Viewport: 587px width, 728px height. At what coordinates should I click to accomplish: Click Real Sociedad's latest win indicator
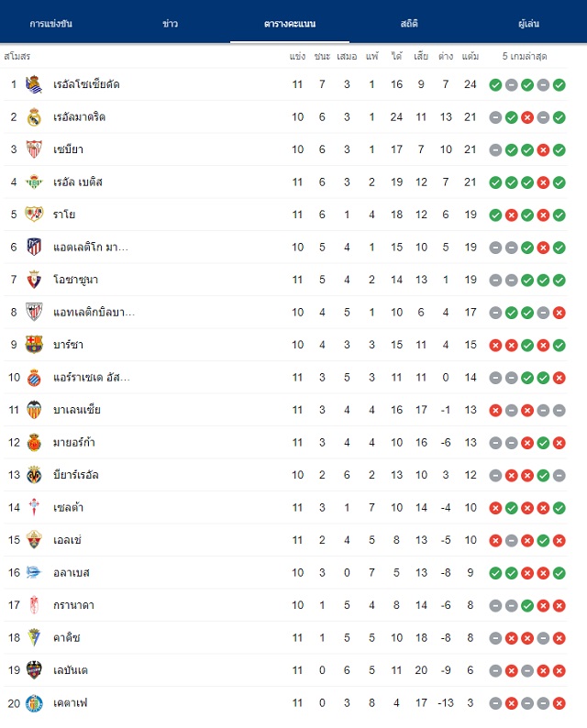(x=559, y=85)
